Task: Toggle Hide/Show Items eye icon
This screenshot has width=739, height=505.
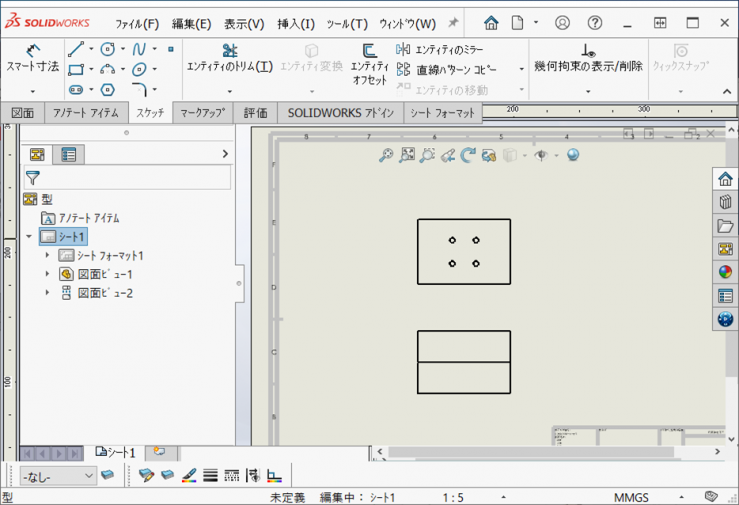Action: [x=541, y=155]
